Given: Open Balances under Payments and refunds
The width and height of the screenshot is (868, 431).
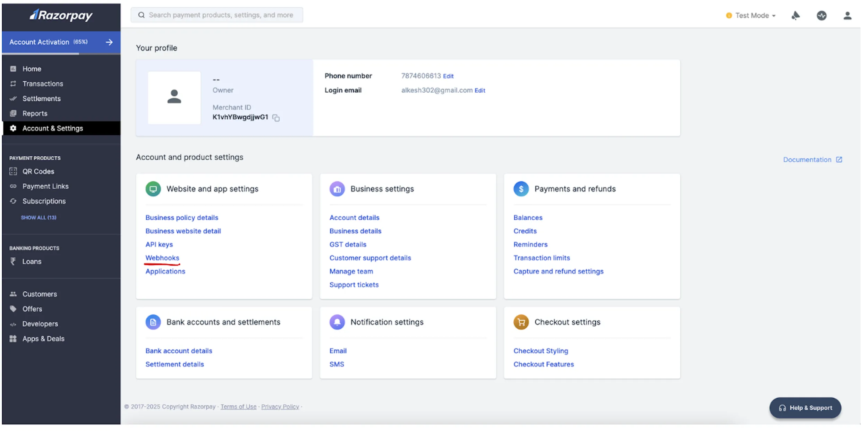Looking at the screenshot, I should 528,218.
